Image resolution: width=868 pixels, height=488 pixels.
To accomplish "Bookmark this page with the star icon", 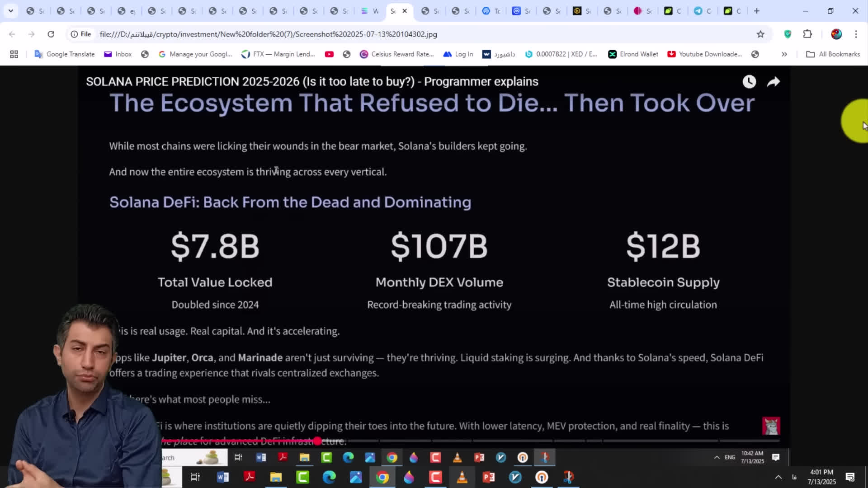I will pos(760,34).
